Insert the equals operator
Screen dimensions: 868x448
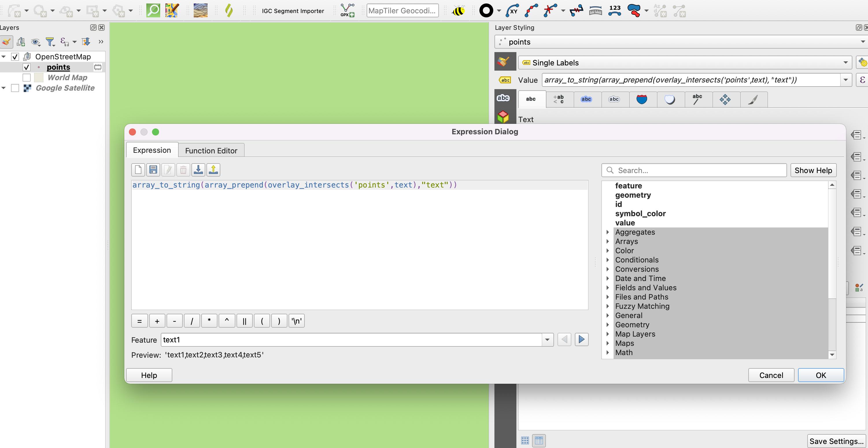[x=139, y=321]
